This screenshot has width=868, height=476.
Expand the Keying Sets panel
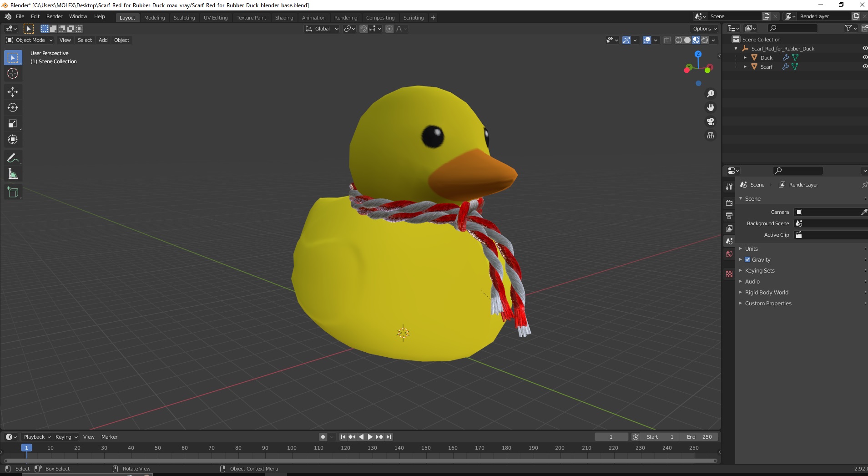pos(759,270)
